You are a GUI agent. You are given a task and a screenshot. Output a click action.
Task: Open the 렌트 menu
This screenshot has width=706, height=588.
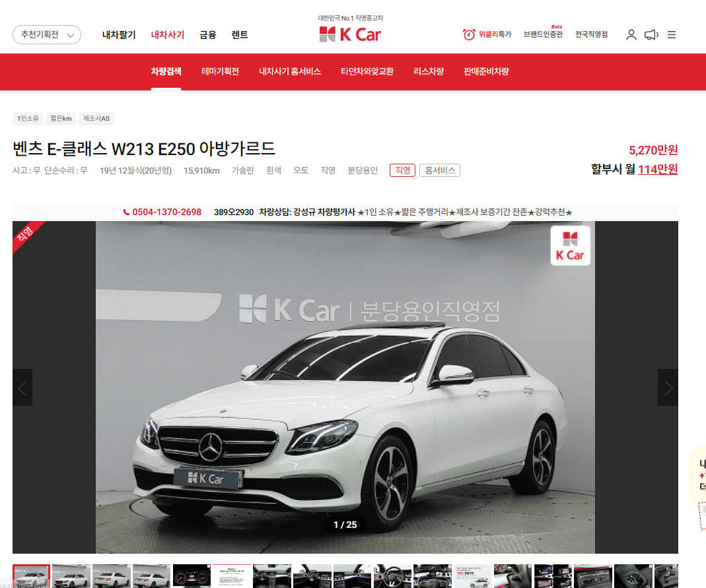[240, 34]
